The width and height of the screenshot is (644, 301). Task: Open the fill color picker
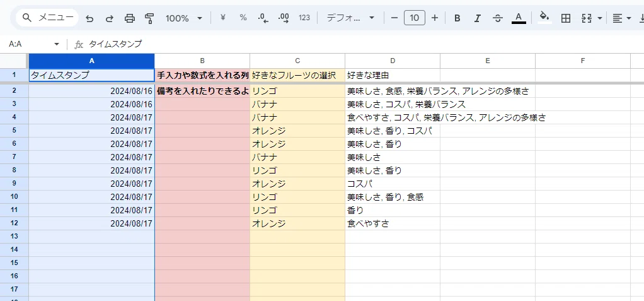point(544,18)
